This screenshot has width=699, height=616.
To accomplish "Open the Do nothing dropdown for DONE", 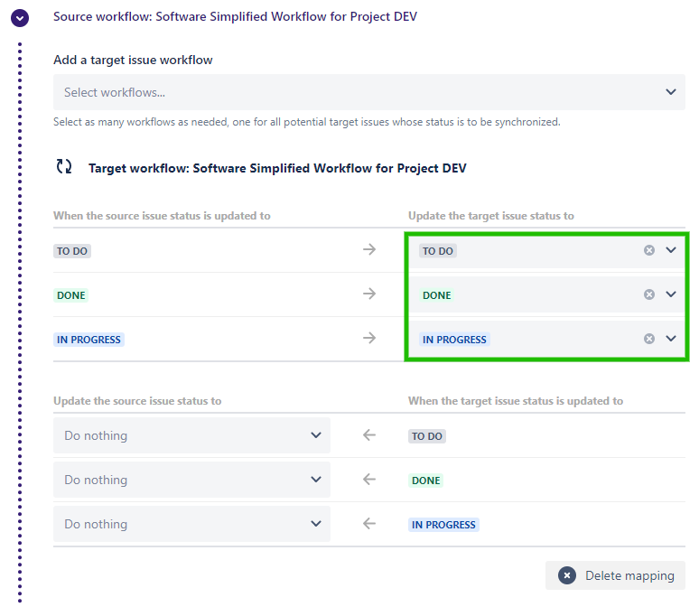I will pyautogui.click(x=191, y=480).
